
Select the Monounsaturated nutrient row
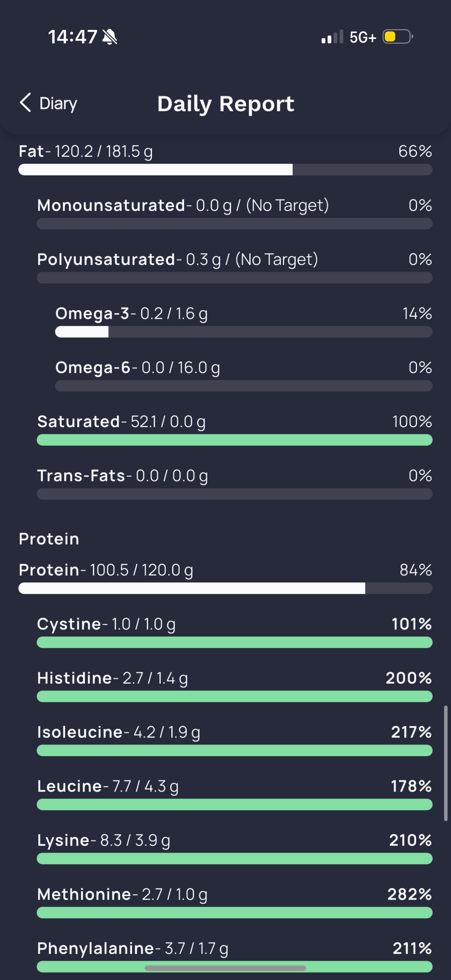(x=234, y=213)
